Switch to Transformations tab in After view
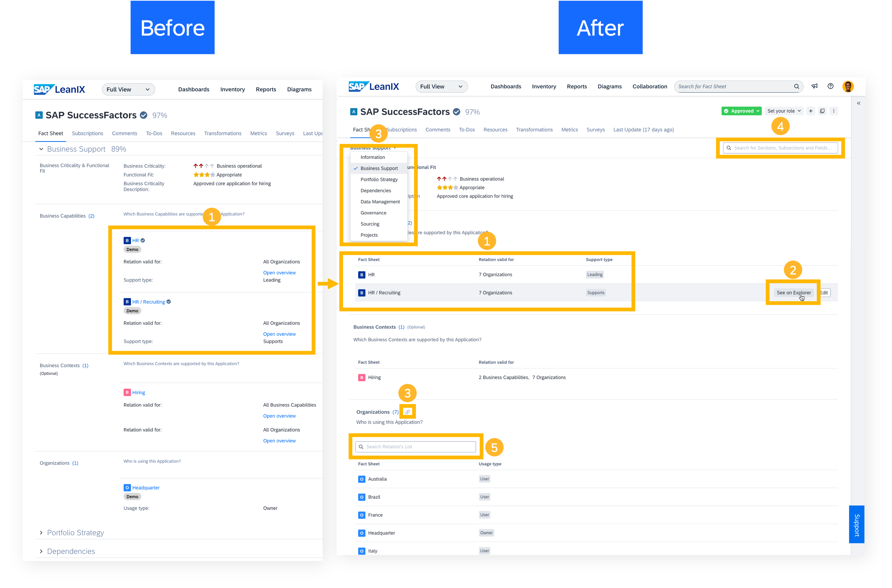Screen dimensions: 892x588 coord(534,130)
